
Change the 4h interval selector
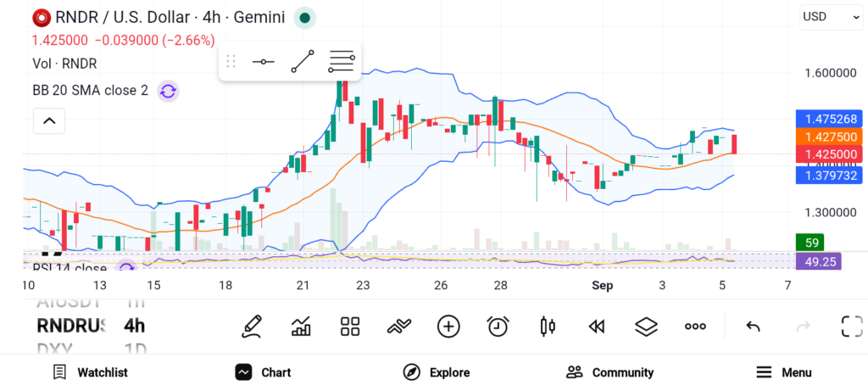click(135, 326)
